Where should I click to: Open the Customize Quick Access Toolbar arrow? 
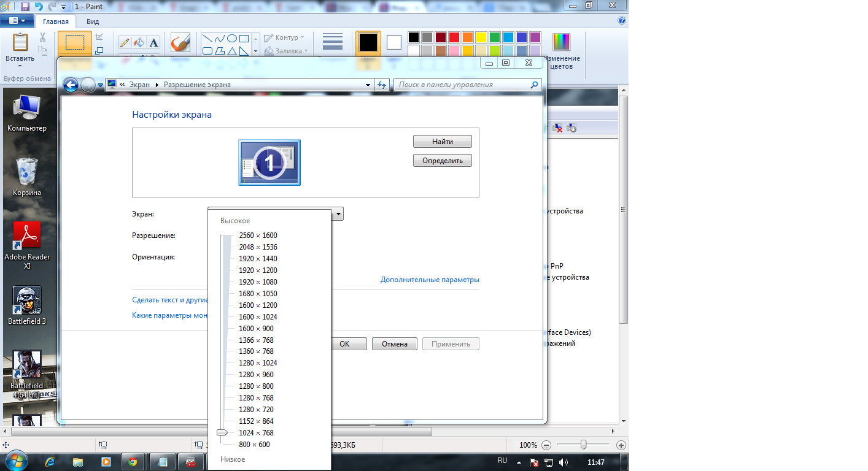point(63,7)
